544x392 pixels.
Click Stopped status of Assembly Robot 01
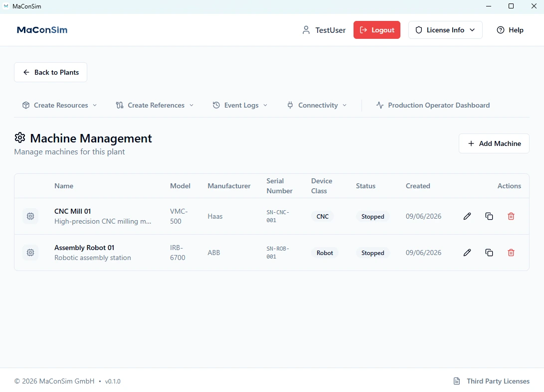tap(372, 253)
